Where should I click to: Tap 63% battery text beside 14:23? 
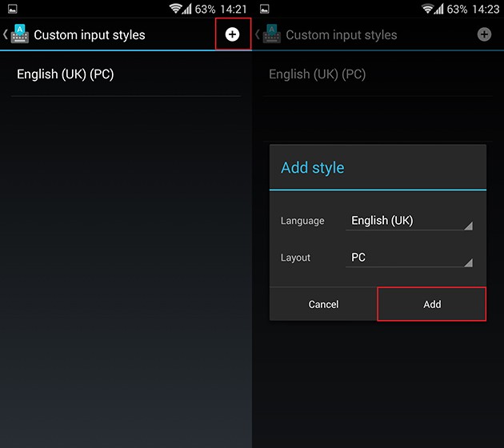click(457, 9)
